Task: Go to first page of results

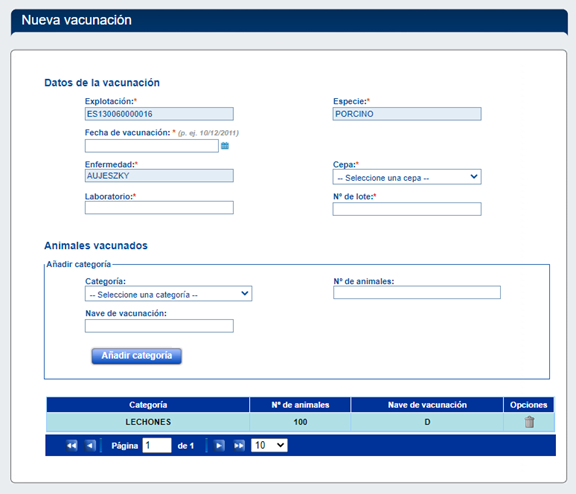Action: point(71,446)
